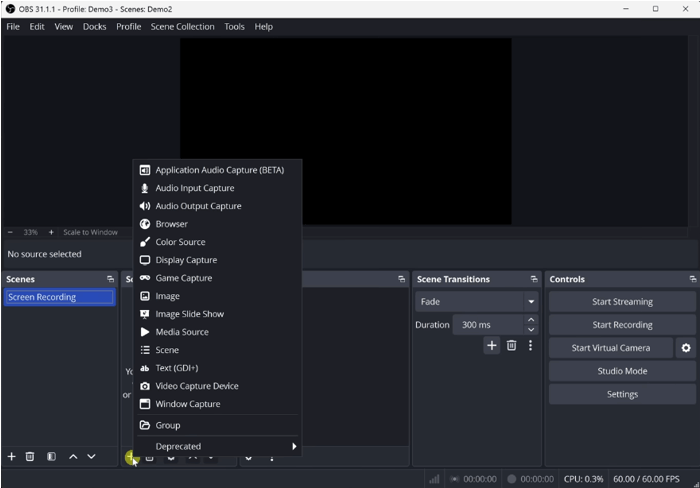Open virtual camera gear settings
This screenshot has width=700, height=488.
(686, 348)
